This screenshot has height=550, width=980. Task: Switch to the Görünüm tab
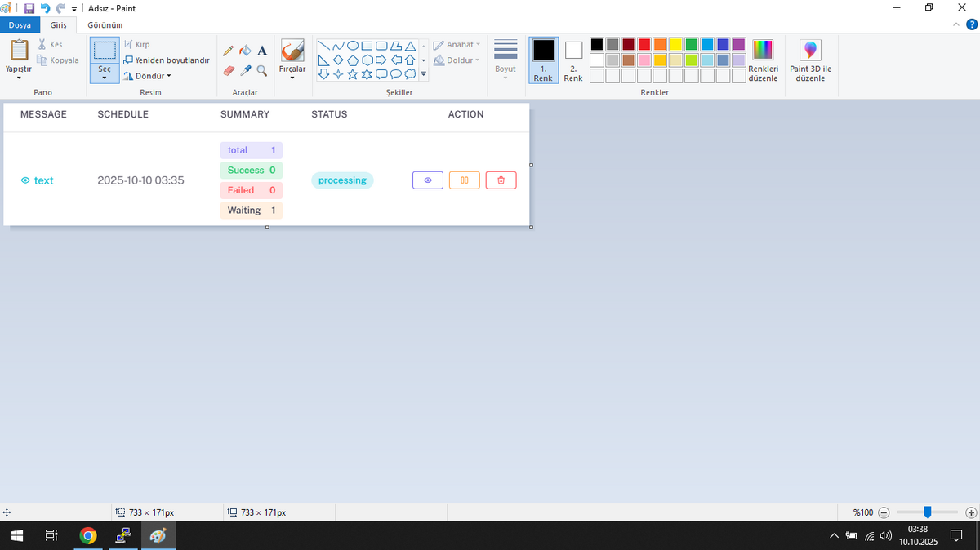(x=105, y=25)
